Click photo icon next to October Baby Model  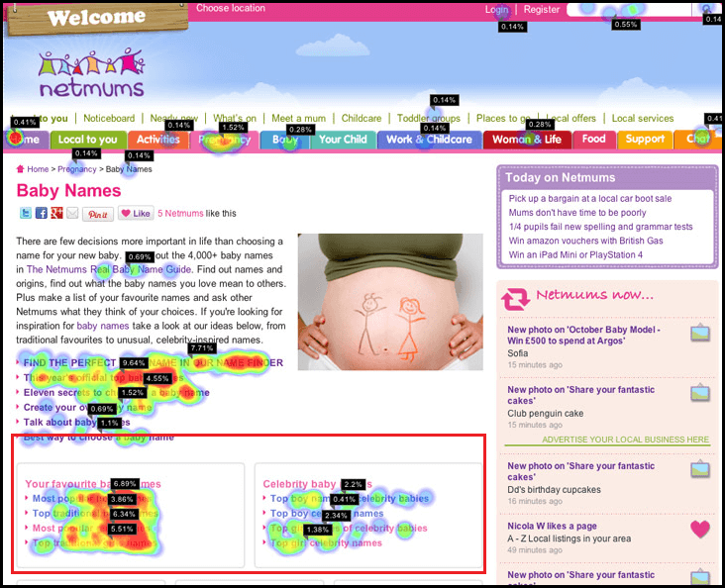tap(700, 333)
